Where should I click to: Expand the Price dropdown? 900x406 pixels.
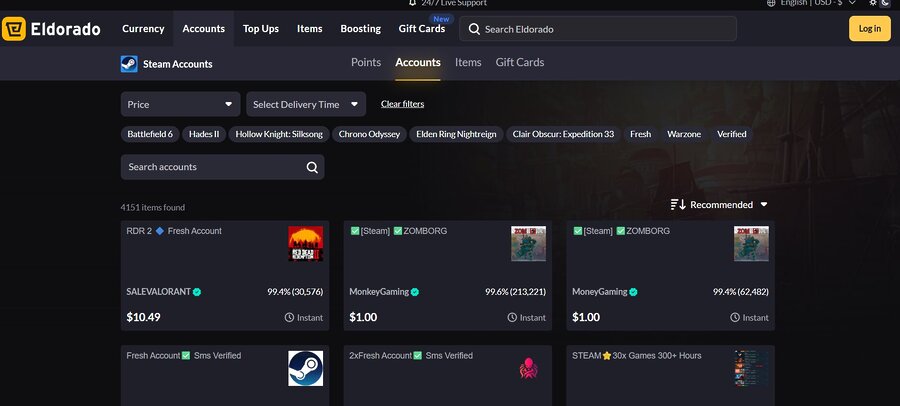tap(180, 104)
